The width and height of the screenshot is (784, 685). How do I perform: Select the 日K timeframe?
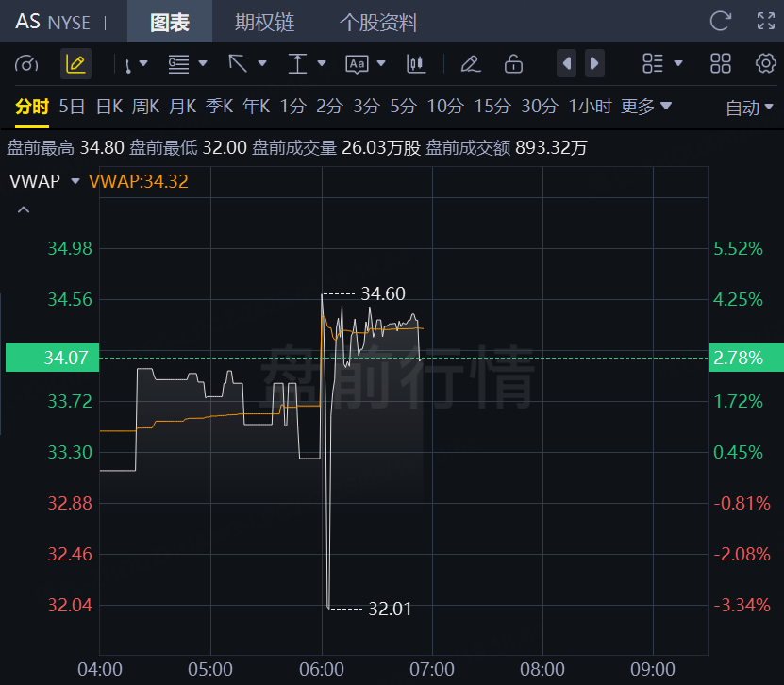pyautogui.click(x=109, y=106)
